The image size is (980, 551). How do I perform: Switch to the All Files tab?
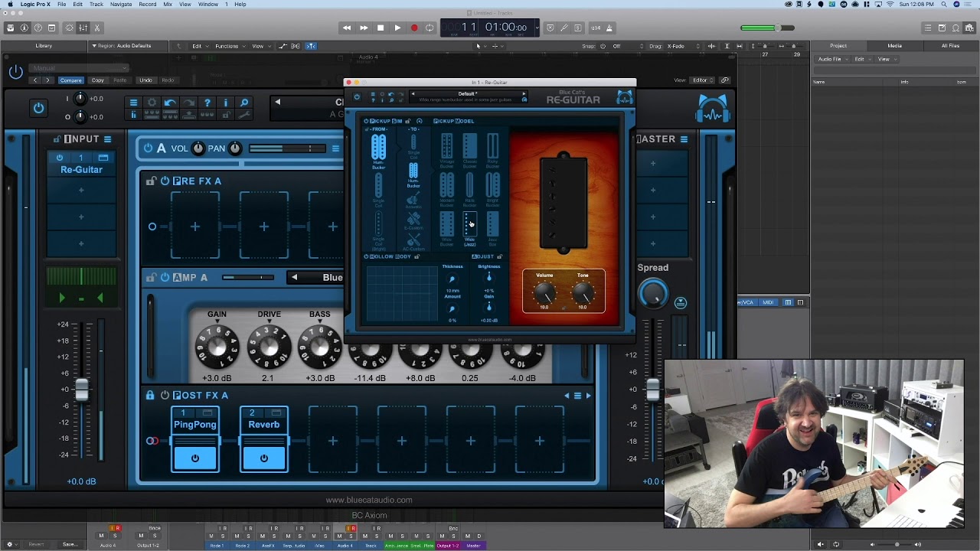(950, 46)
